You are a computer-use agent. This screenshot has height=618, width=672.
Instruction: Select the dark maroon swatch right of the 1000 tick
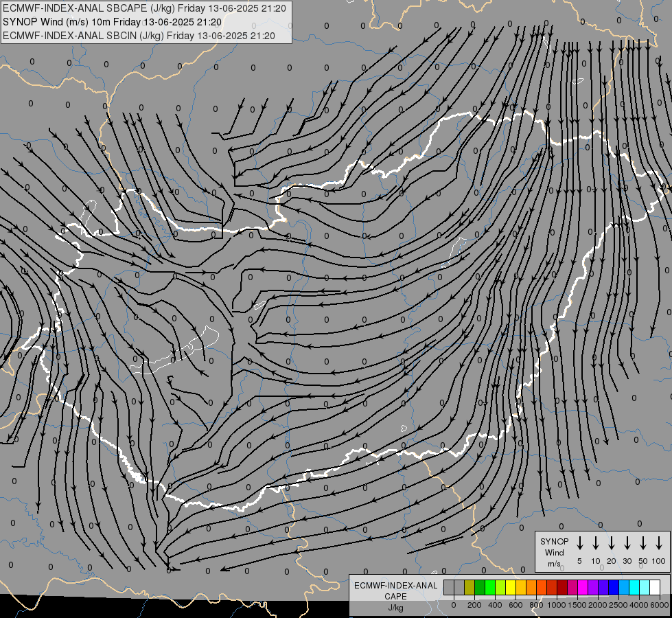pyautogui.click(x=562, y=587)
